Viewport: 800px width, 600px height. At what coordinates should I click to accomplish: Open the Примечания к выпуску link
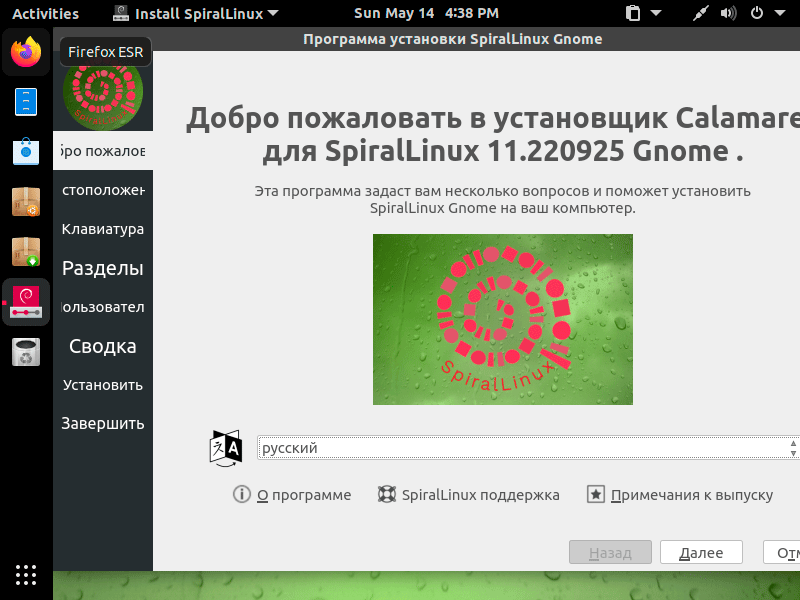point(692,495)
